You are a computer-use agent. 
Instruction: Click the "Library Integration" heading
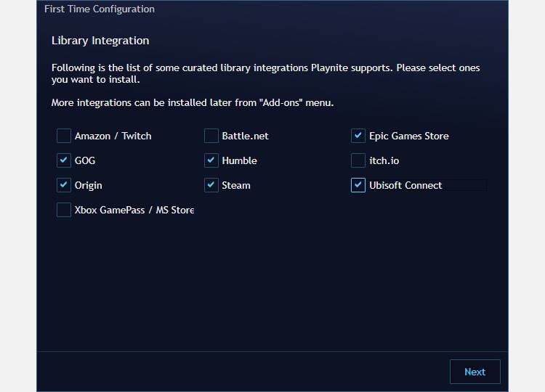pos(100,41)
